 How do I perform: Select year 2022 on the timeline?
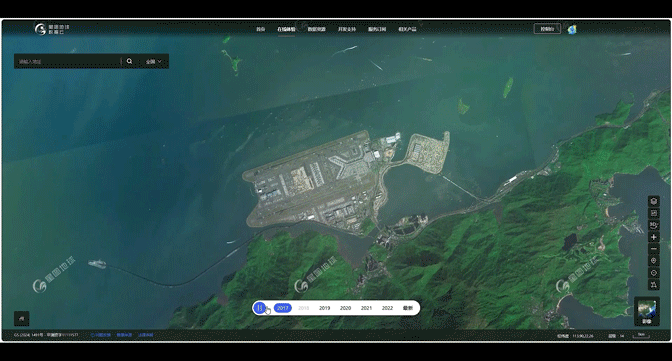(x=387, y=308)
